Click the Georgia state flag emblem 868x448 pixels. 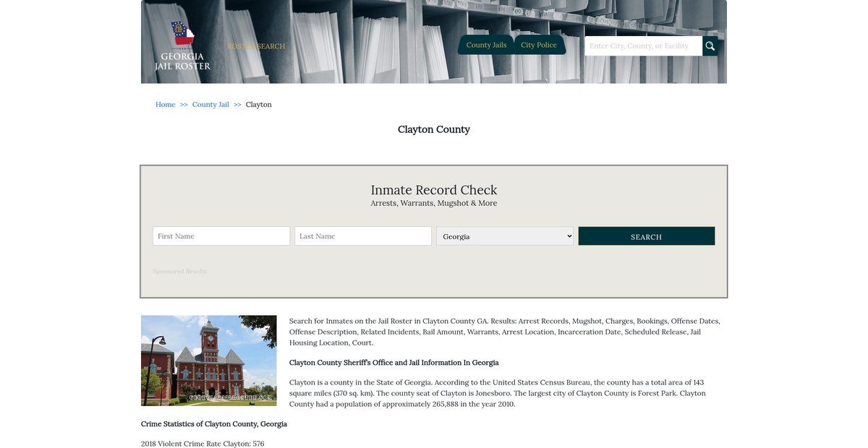coord(182,33)
